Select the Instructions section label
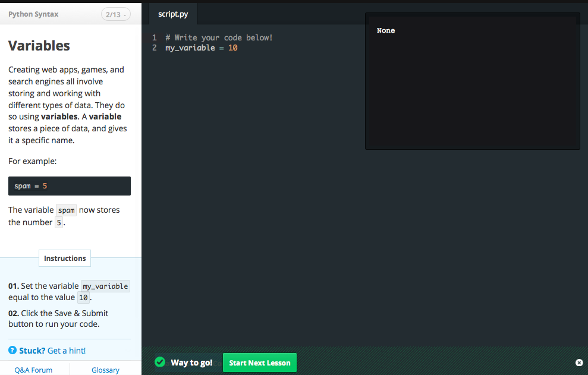This screenshot has height=375, width=588. click(x=65, y=259)
